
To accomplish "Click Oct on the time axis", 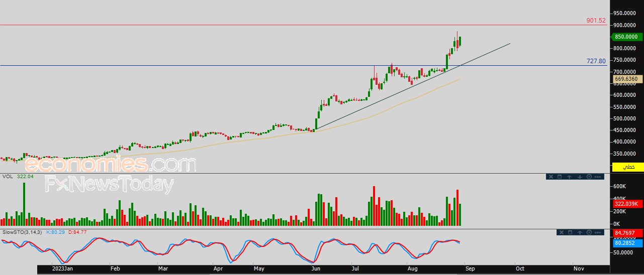I will tap(520, 268).
